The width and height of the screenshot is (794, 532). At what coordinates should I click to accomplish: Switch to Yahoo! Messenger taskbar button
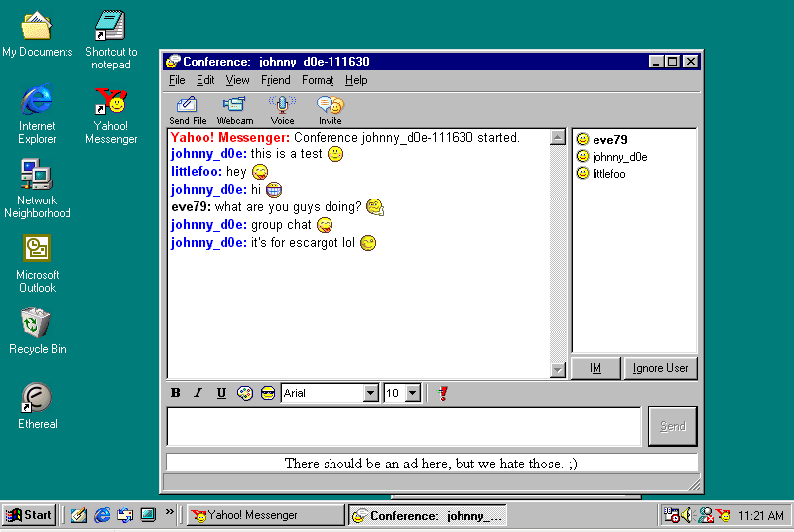coord(266,515)
